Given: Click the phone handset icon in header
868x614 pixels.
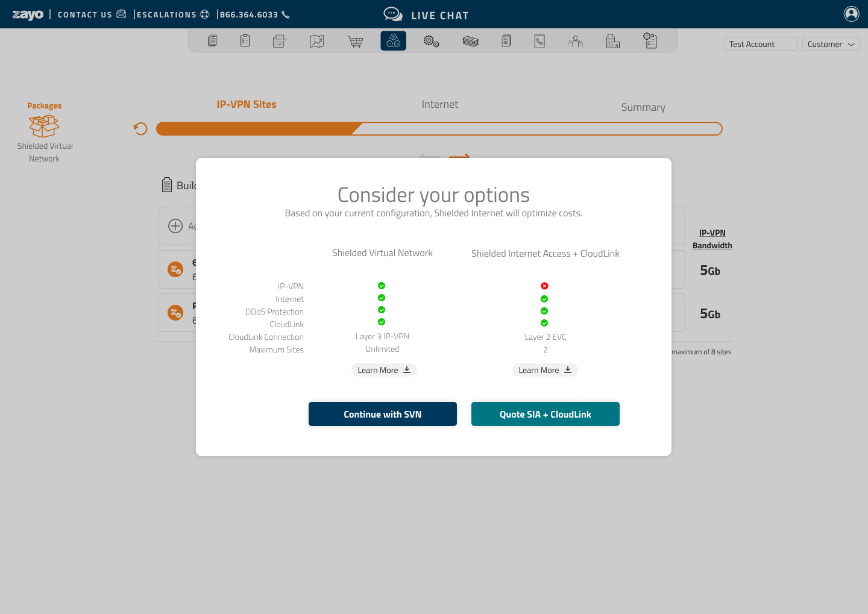Looking at the screenshot, I should [286, 14].
